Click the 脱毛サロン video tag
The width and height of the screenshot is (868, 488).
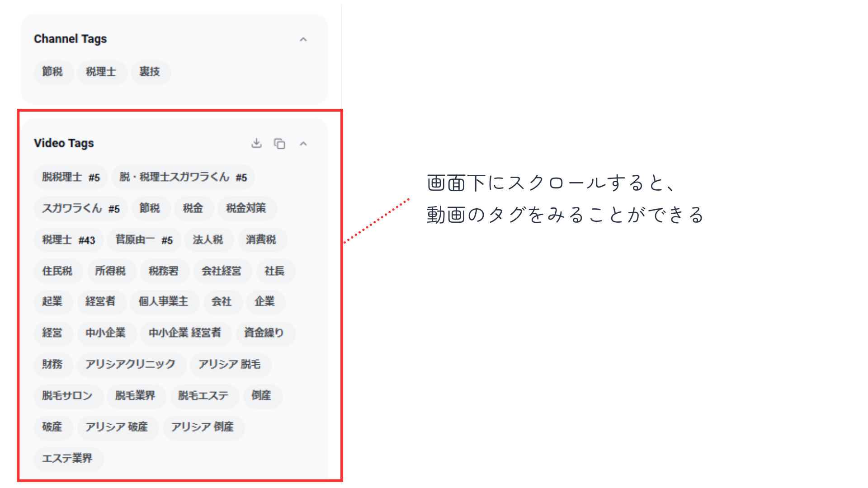[x=67, y=396]
